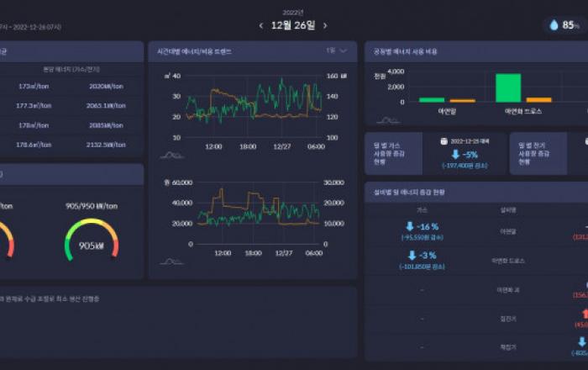Click the curve icon under the process bar chart
The image size is (588, 370).
tap(388, 120)
